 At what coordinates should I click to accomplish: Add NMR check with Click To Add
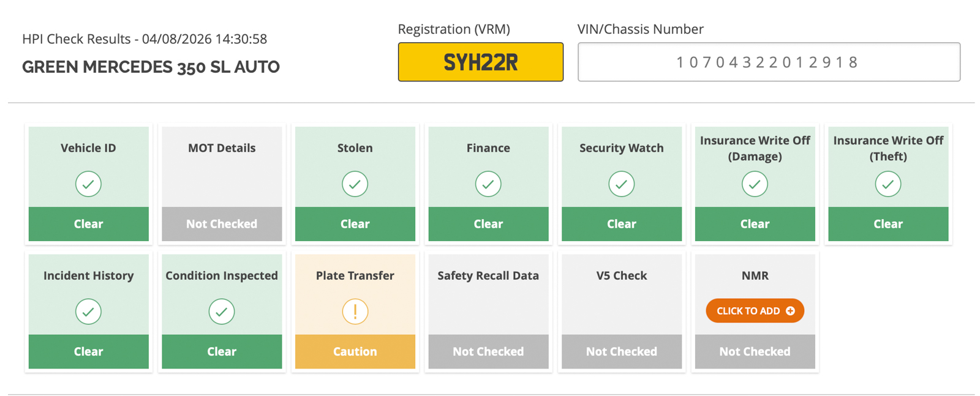[x=755, y=311]
